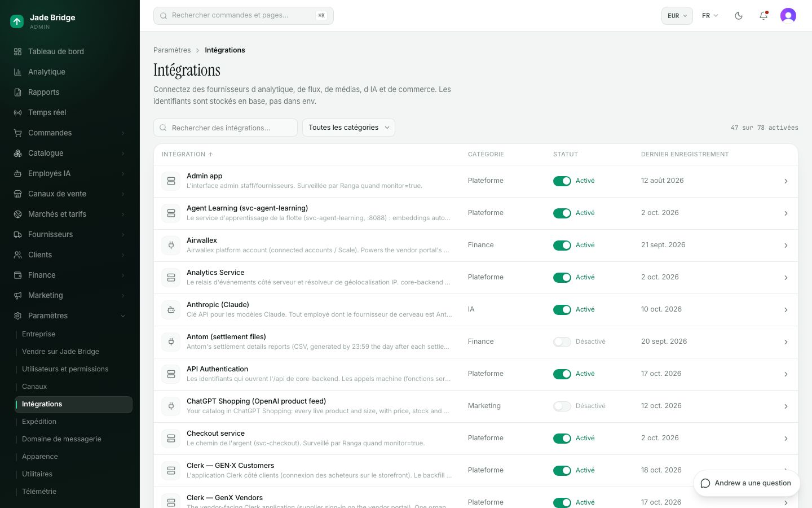
Task: Click the Tableau de bord sidebar icon
Action: tap(17, 51)
